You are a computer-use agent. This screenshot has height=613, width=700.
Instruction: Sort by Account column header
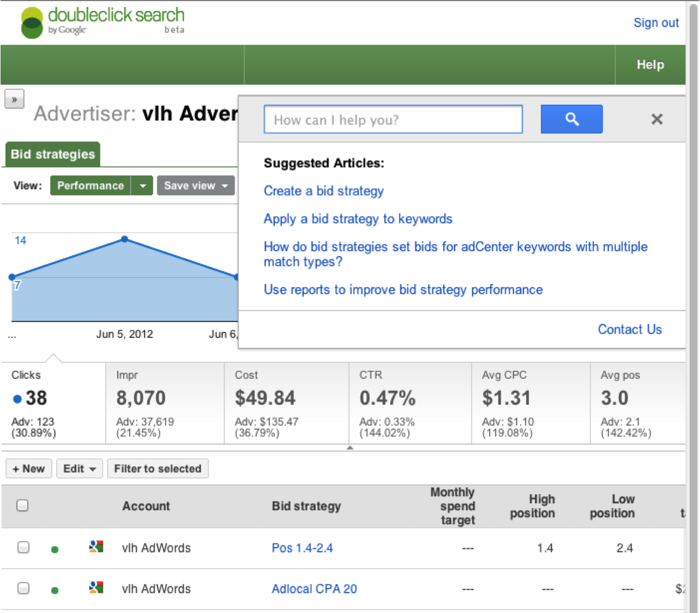click(x=146, y=506)
